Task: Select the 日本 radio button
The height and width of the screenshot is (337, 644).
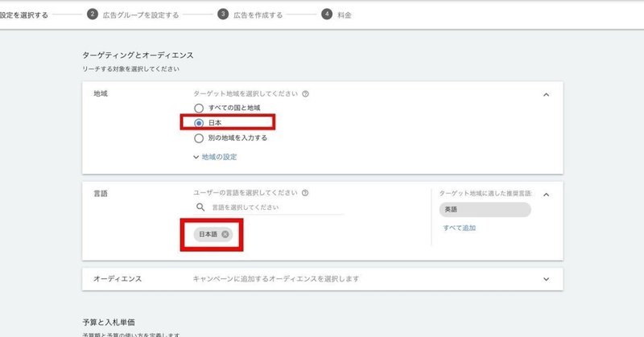Action: (199, 123)
